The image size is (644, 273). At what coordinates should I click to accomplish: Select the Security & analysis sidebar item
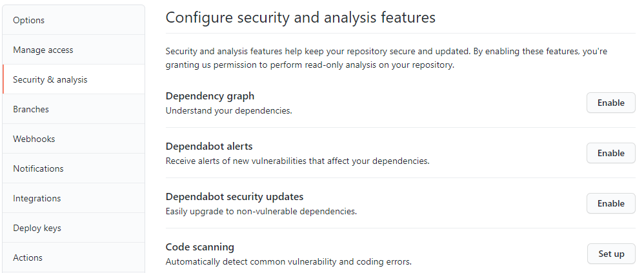coord(50,79)
